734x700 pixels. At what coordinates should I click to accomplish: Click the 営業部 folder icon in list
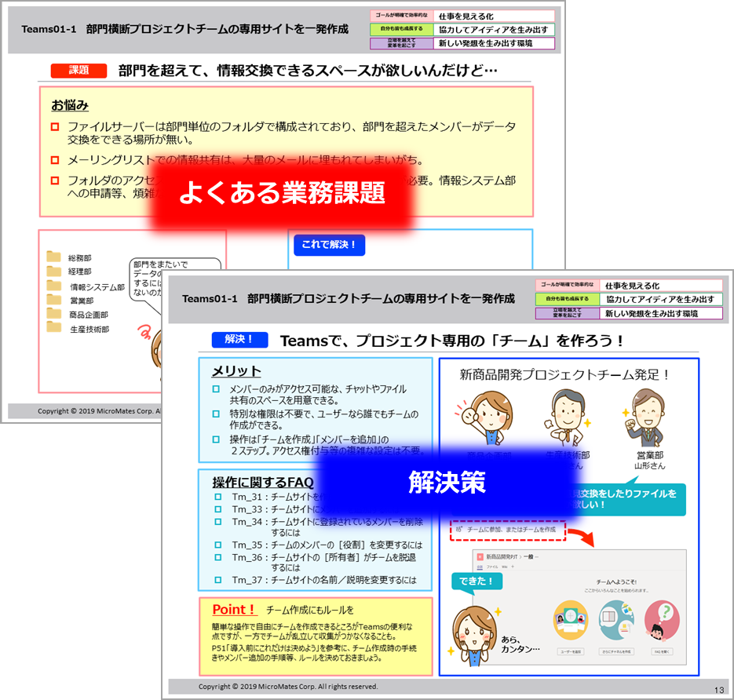(x=53, y=300)
